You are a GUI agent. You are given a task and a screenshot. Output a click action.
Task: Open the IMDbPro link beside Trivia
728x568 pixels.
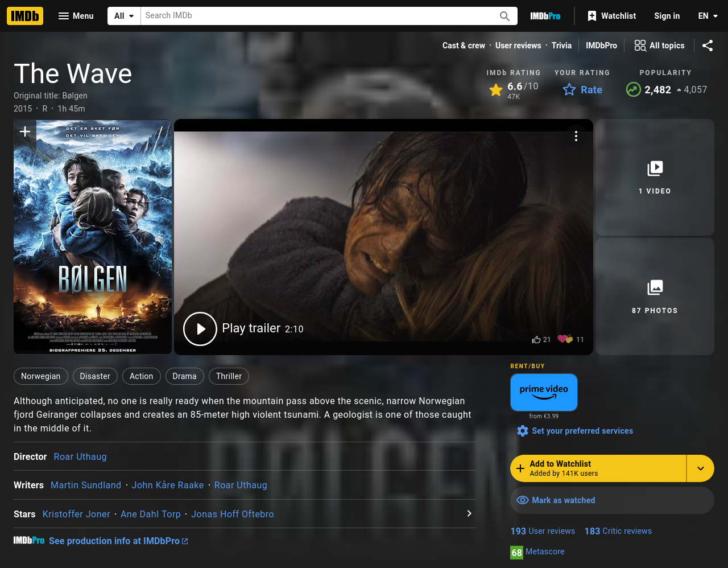pyautogui.click(x=601, y=46)
